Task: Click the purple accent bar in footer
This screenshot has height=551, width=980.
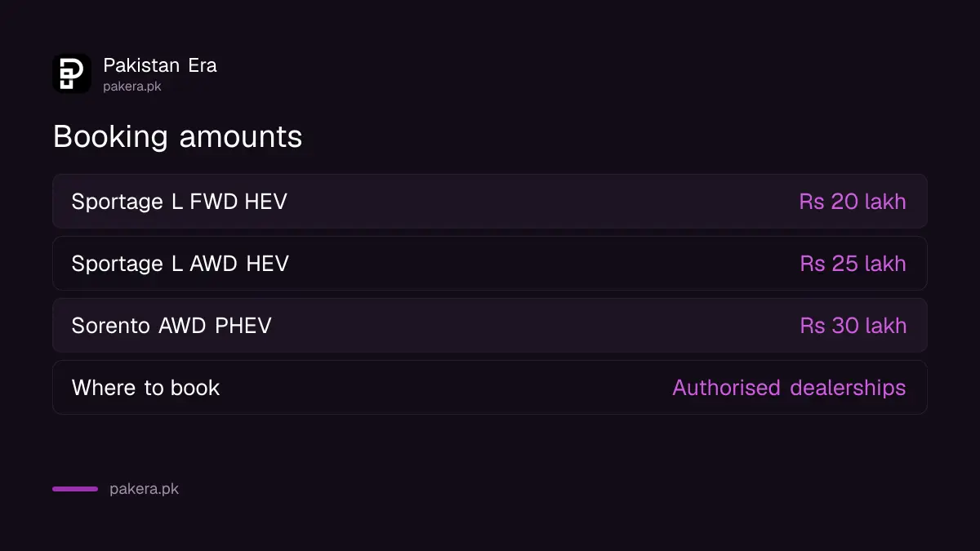Action: pos(75,489)
